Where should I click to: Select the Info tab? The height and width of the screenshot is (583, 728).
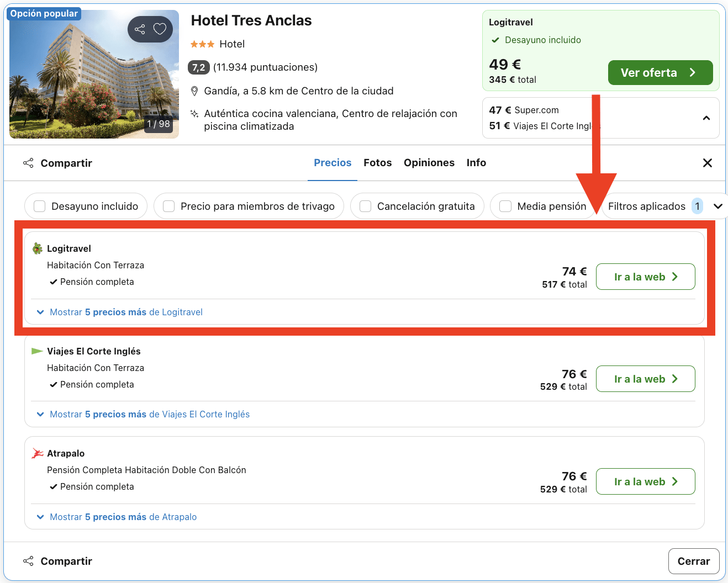coord(476,163)
